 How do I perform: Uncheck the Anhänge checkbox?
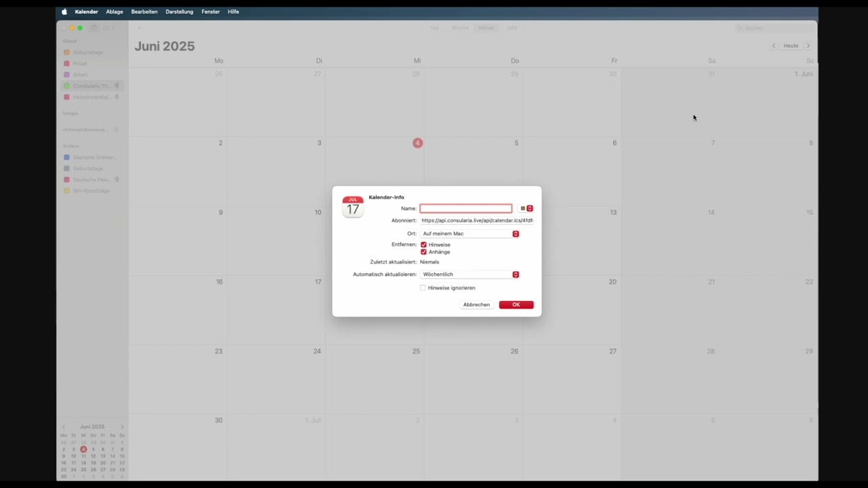tap(424, 252)
